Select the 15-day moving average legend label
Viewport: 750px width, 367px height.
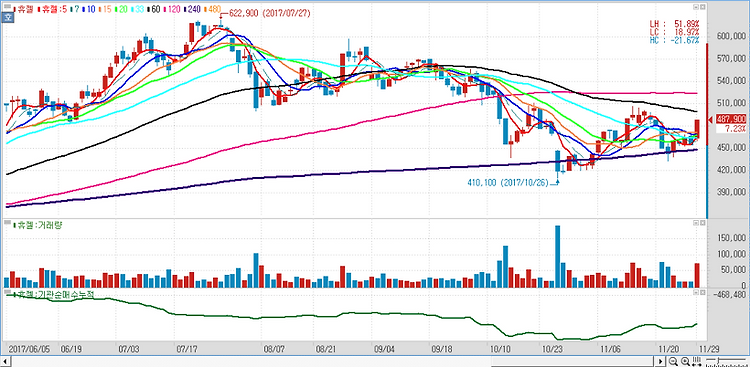tap(105, 9)
